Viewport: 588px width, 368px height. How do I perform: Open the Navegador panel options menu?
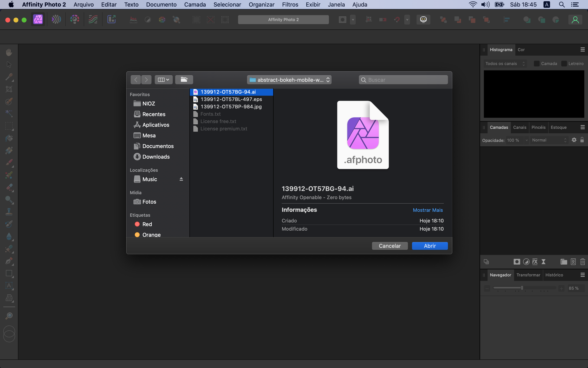pos(582,275)
